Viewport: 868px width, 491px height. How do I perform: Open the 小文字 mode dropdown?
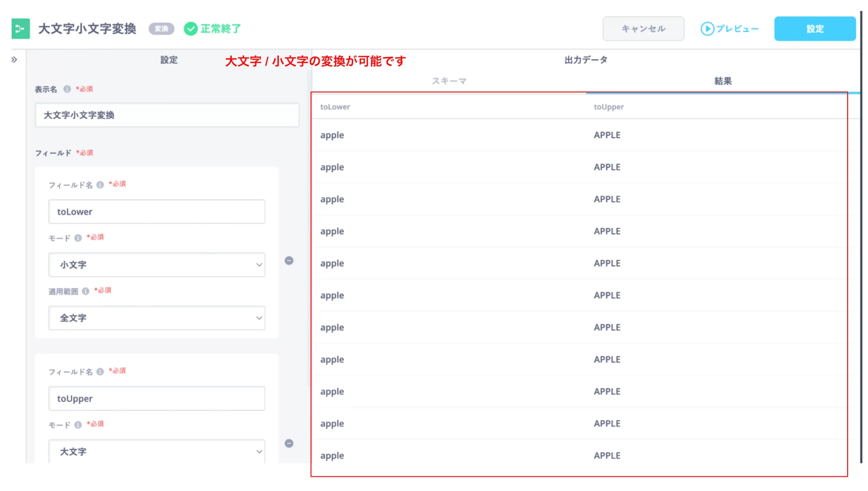click(157, 265)
